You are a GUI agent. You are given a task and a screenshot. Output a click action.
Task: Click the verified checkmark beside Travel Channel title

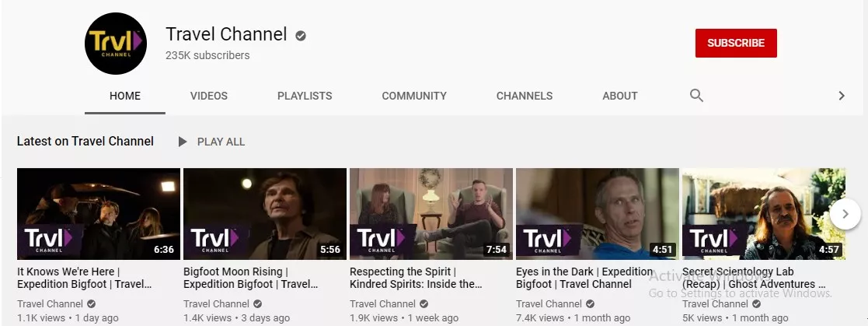point(301,36)
